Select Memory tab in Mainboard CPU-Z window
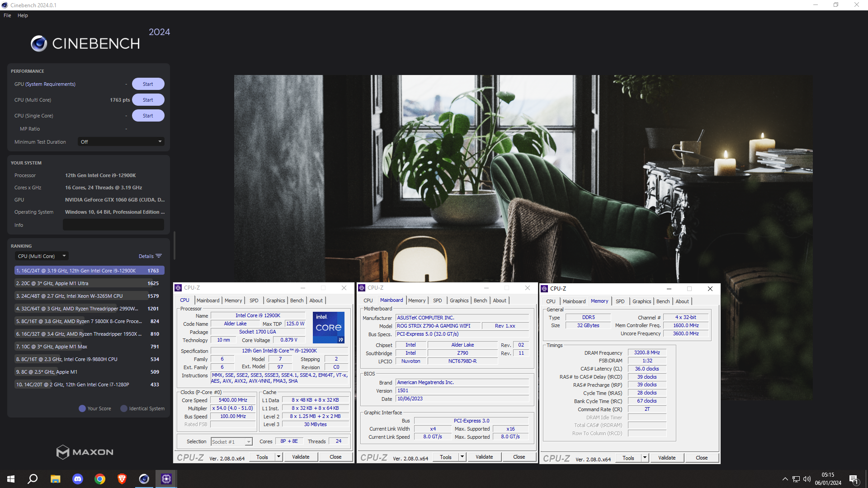 [x=416, y=300]
